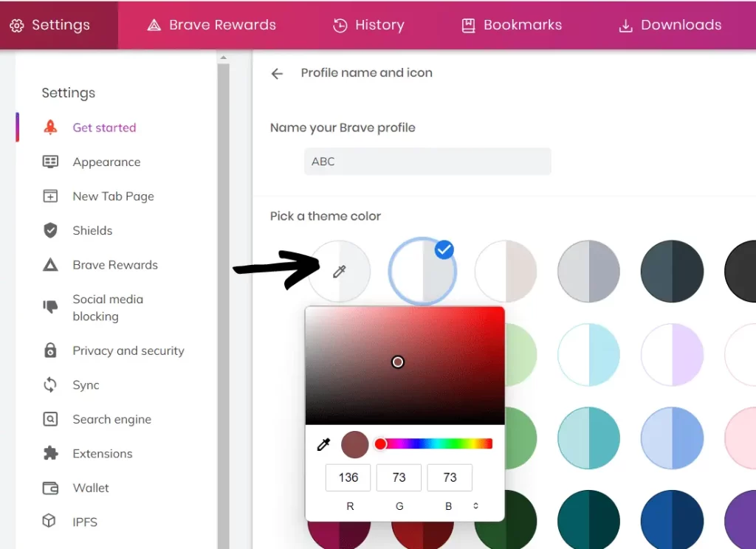Open Social media blocking settings
The width and height of the screenshot is (756, 549).
pos(108,308)
